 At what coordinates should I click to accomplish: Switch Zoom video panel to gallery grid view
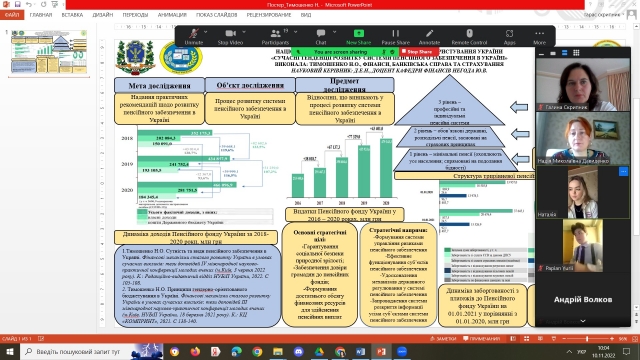pos(576,53)
